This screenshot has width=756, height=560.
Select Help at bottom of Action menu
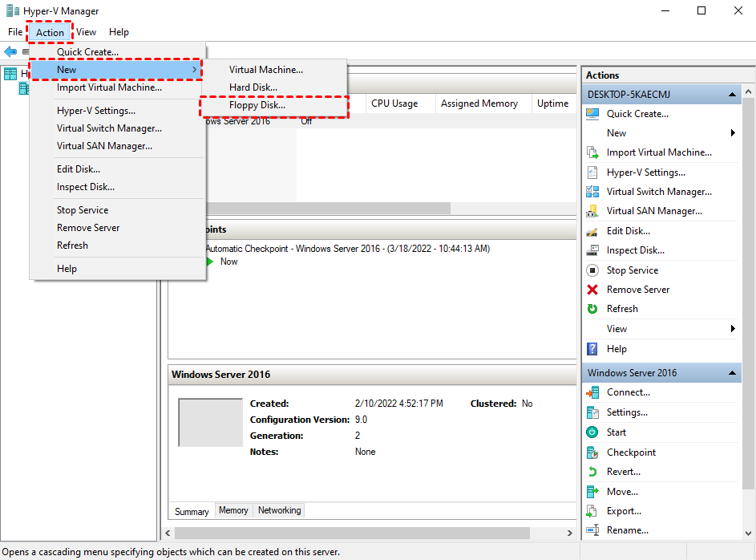click(x=118, y=269)
